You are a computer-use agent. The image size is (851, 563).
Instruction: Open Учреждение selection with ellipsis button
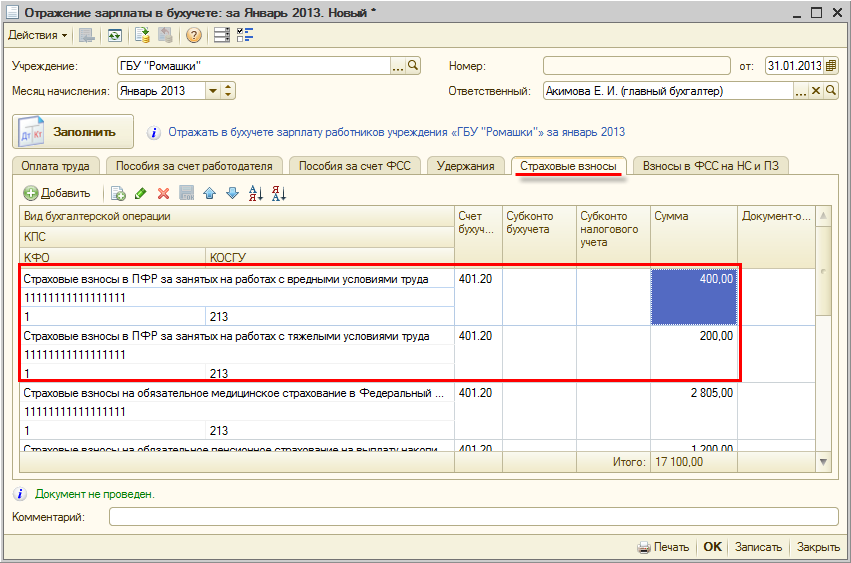coord(397,66)
